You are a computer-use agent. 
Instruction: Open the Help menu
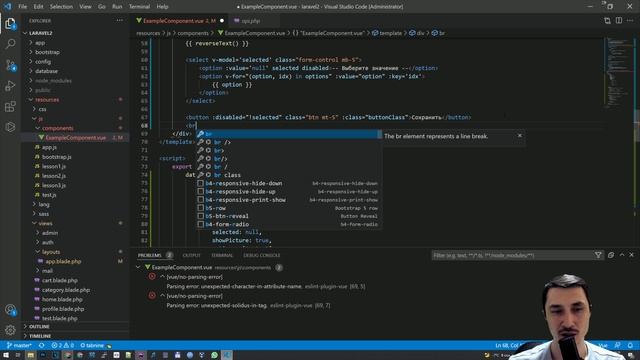tap(162, 7)
